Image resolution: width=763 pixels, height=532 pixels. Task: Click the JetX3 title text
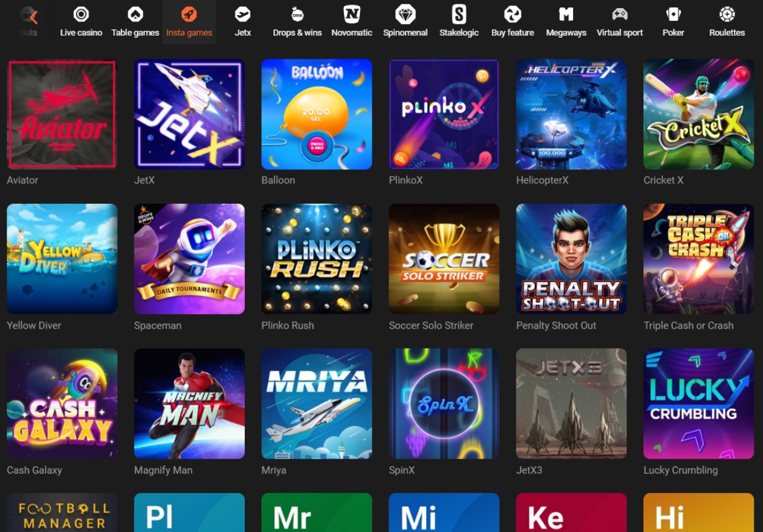tap(529, 470)
